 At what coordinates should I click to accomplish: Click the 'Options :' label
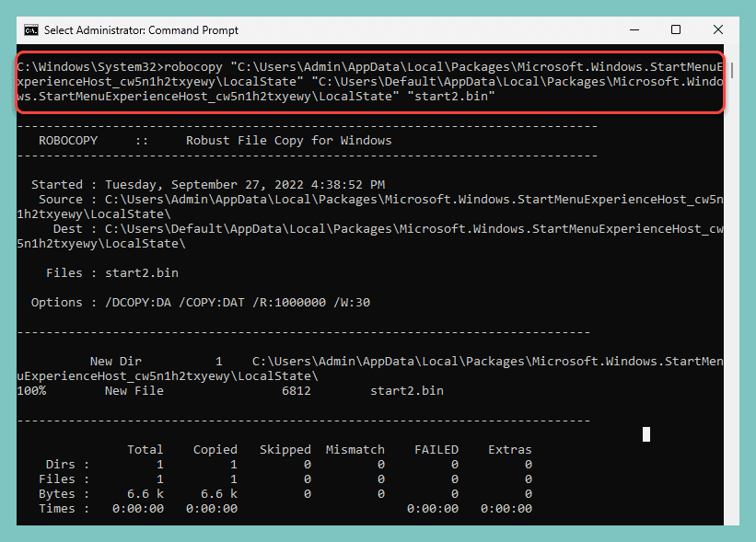pos(64,303)
